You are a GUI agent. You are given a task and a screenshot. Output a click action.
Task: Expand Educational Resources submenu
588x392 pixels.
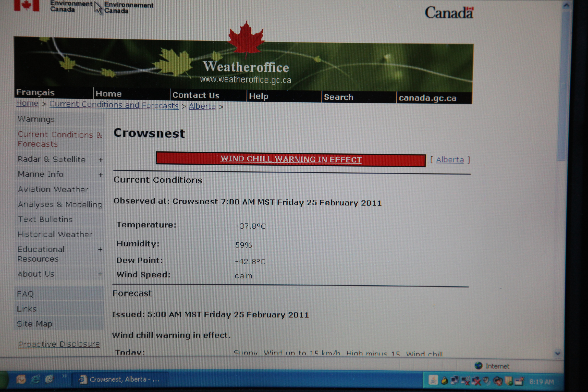[100, 249]
